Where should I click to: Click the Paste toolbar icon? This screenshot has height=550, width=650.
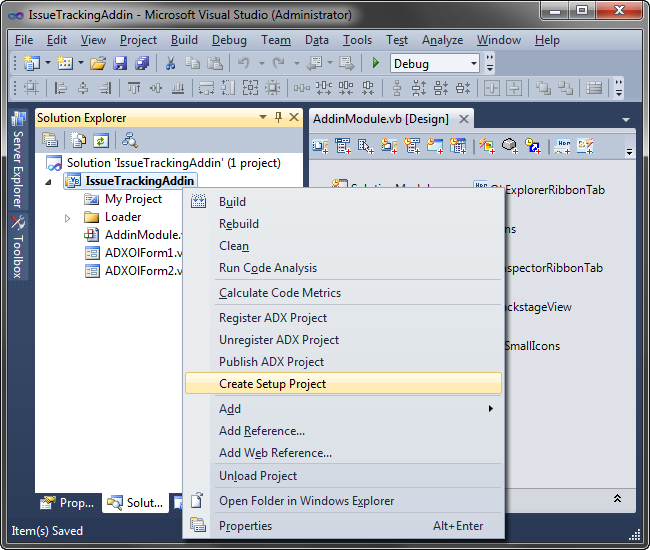pos(215,63)
